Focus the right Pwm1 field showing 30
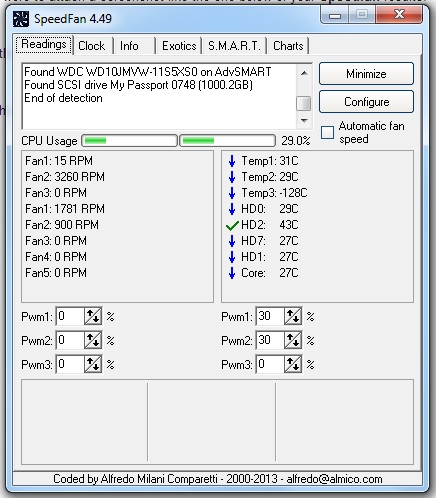Viewport: 436px width, 498px height. [x=270, y=316]
